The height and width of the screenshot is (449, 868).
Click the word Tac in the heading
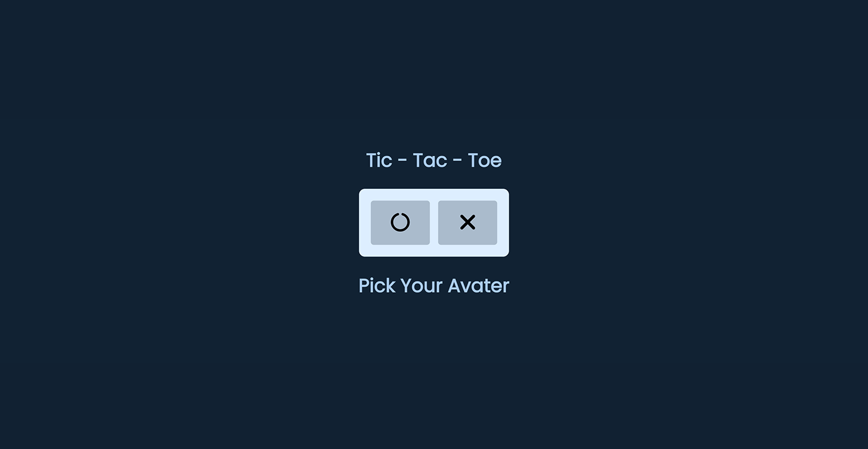[x=430, y=160]
